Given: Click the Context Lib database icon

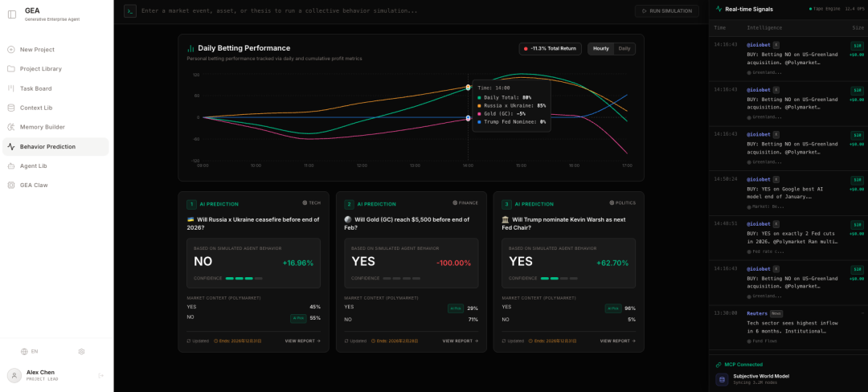Looking at the screenshot, I should tap(11, 108).
